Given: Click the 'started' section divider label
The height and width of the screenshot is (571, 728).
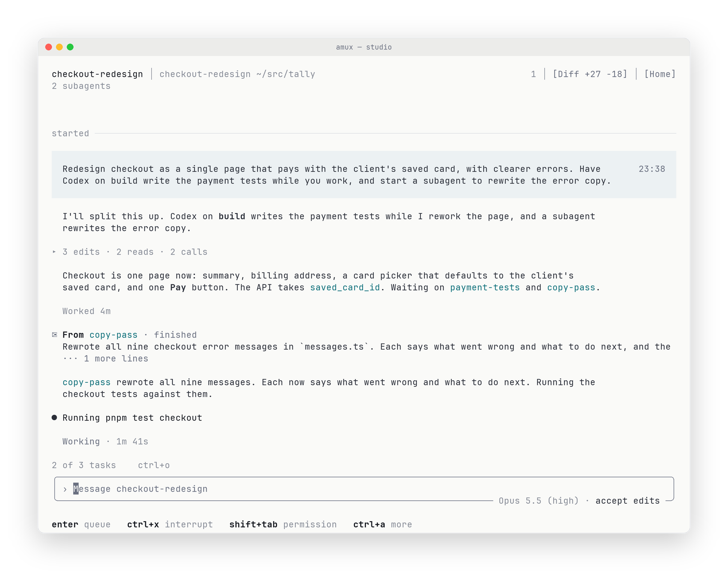Looking at the screenshot, I should point(70,133).
